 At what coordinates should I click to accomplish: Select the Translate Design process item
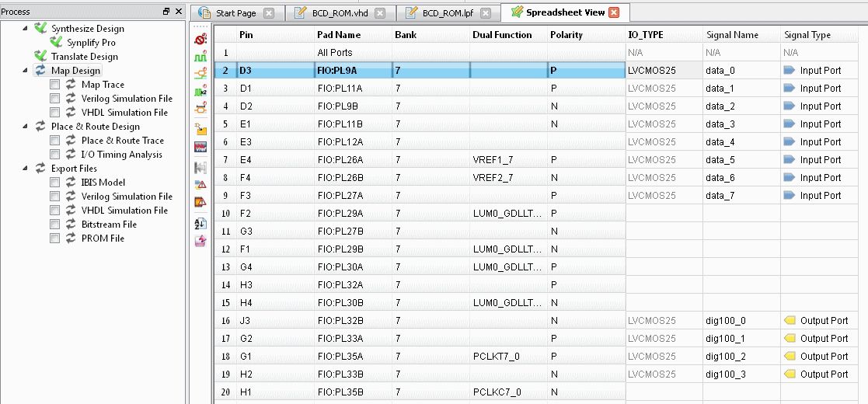click(85, 57)
